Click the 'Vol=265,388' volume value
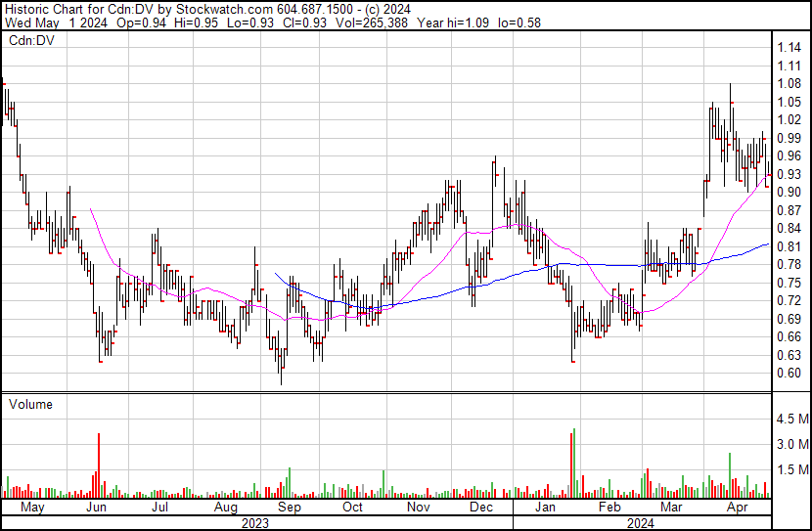This screenshot has height=531, width=812. click(372, 22)
